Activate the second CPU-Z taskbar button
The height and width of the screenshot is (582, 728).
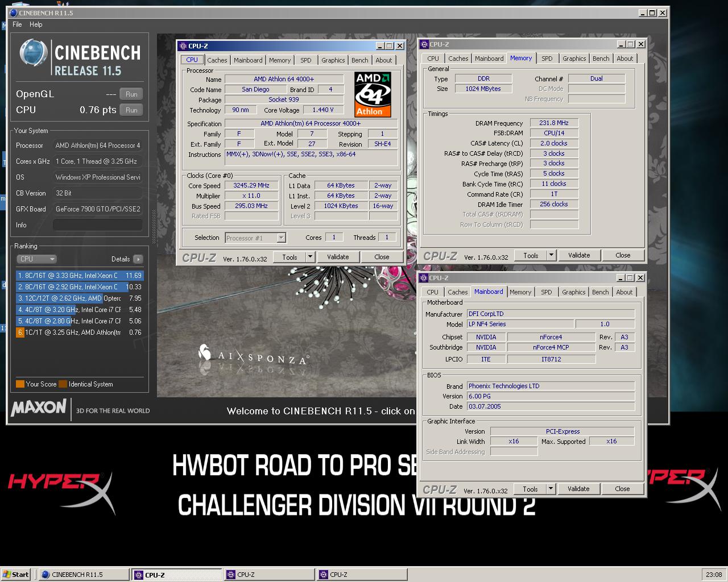coord(269,575)
